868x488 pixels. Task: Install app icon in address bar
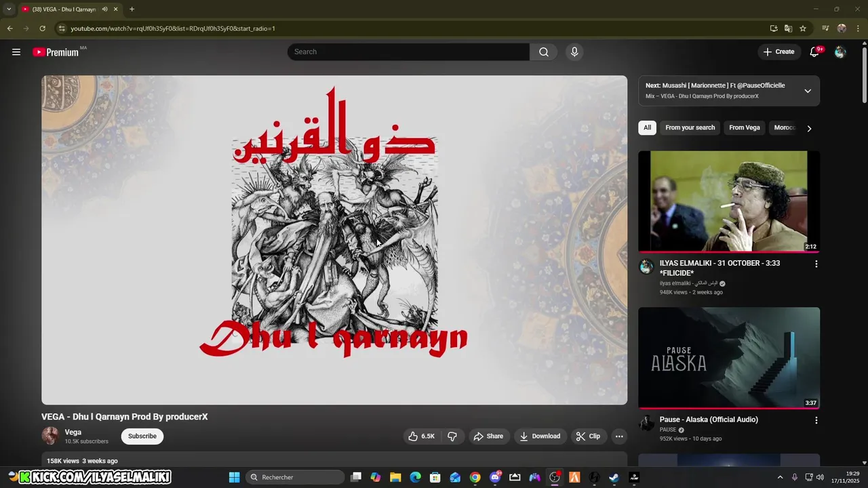point(774,28)
